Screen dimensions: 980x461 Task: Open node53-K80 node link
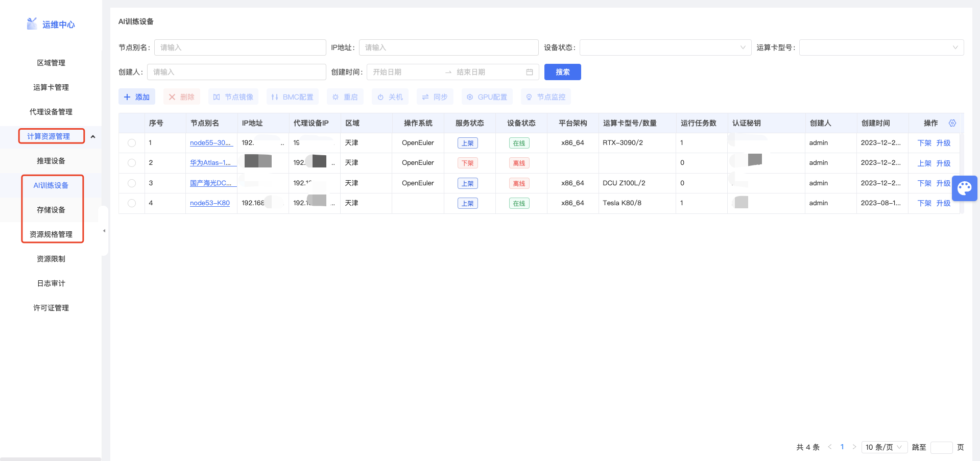210,203
